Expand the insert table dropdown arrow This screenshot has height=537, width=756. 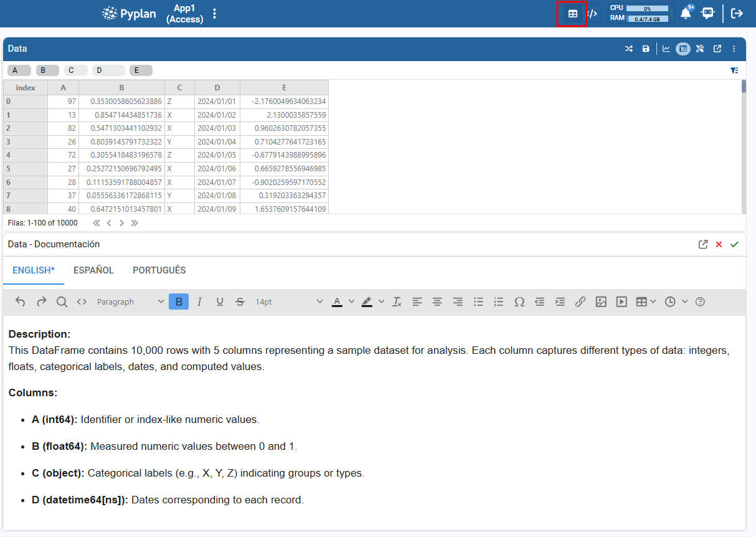(x=653, y=302)
